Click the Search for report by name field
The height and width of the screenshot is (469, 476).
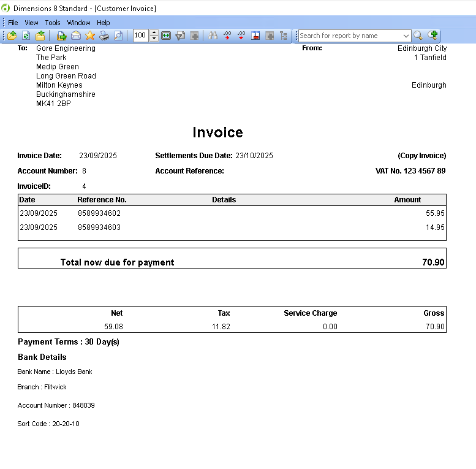pos(349,36)
